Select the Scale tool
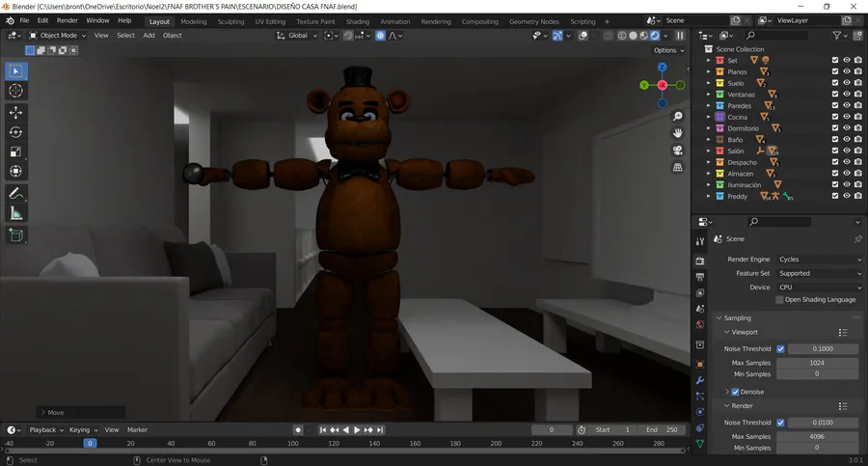The image size is (868, 466). coord(16,151)
